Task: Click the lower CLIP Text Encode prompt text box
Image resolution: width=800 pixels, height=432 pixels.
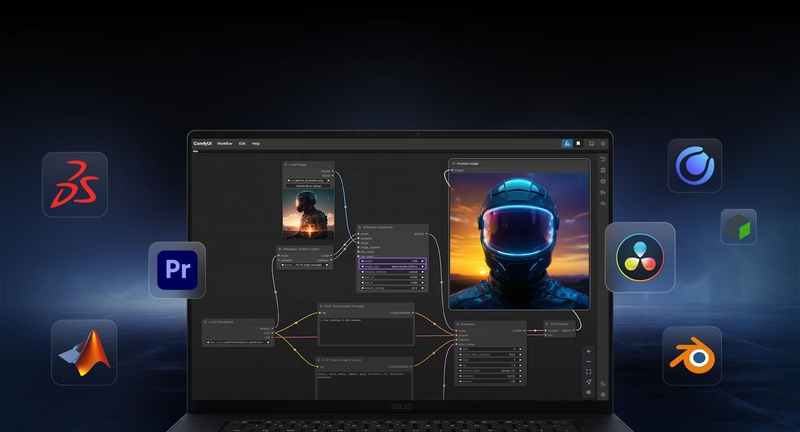Action: click(364, 386)
